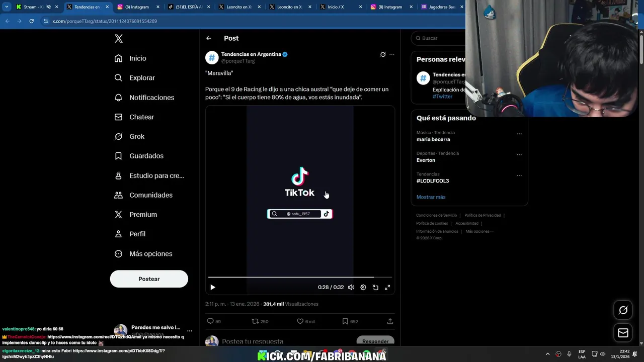Click the back arrow next to Post
Image resolution: width=644 pixels, height=362 pixels.
(x=209, y=38)
